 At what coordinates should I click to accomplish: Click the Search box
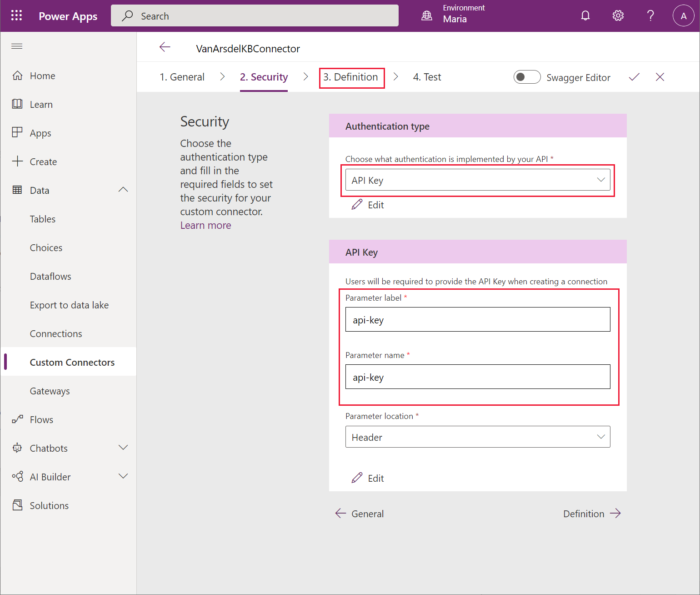(x=255, y=16)
